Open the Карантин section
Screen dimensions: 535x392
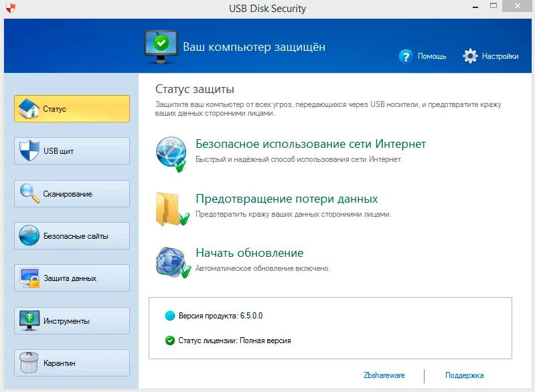tap(72, 363)
